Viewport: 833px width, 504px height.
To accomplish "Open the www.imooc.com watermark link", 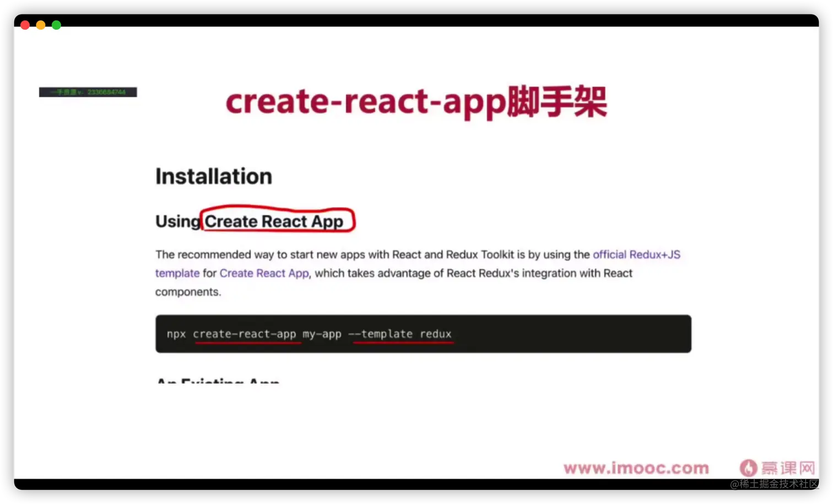I will pyautogui.click(x=636, y=468).
